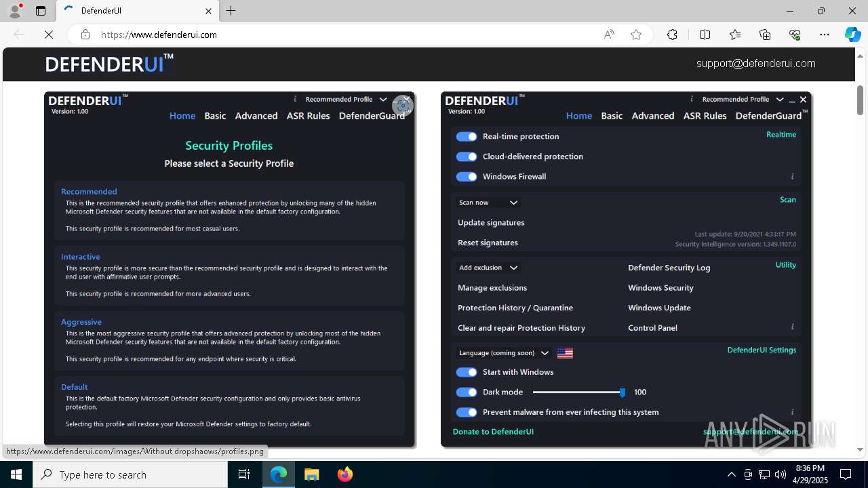
Task: Open File Explorer from the taskbar
Action: pos(312,474)
